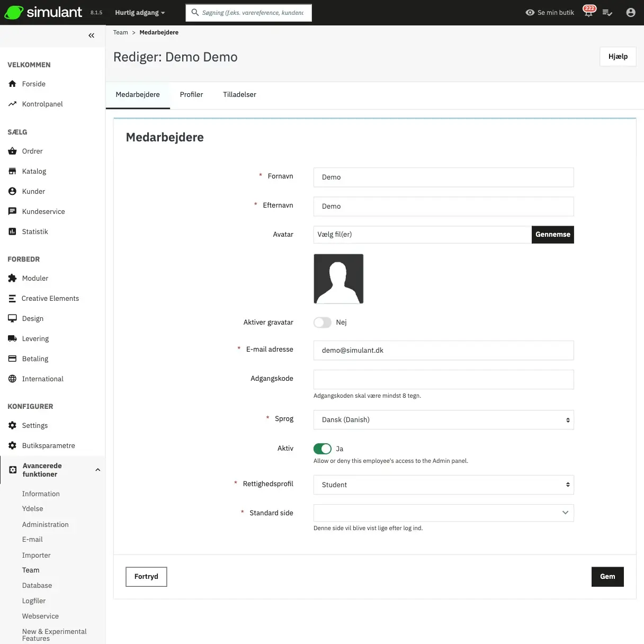The width and height of the screenshot is (644, 644).
Task: Click the Adgangskode password field
Action: click(x=443, y=380)
